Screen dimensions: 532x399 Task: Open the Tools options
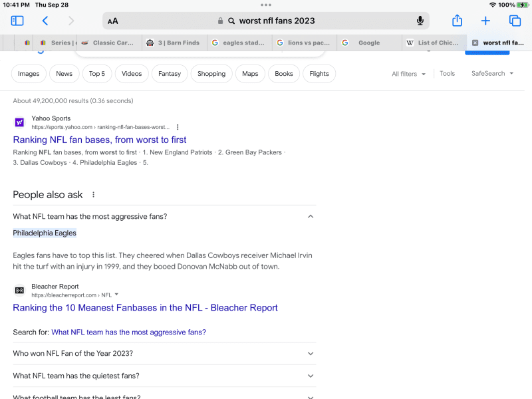coord(447,74)
